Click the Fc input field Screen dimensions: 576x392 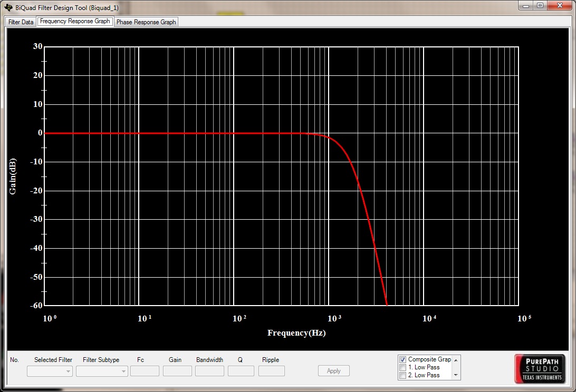coord(145,371)
